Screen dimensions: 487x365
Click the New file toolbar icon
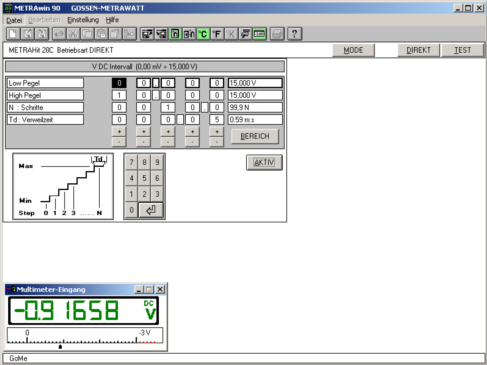13,34
